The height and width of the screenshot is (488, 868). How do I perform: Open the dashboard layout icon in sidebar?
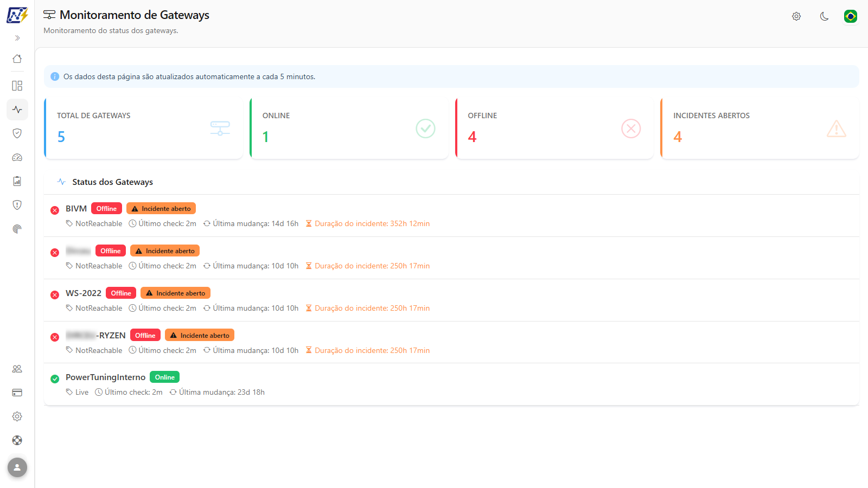pyautogui.click(x=17, y=86)
